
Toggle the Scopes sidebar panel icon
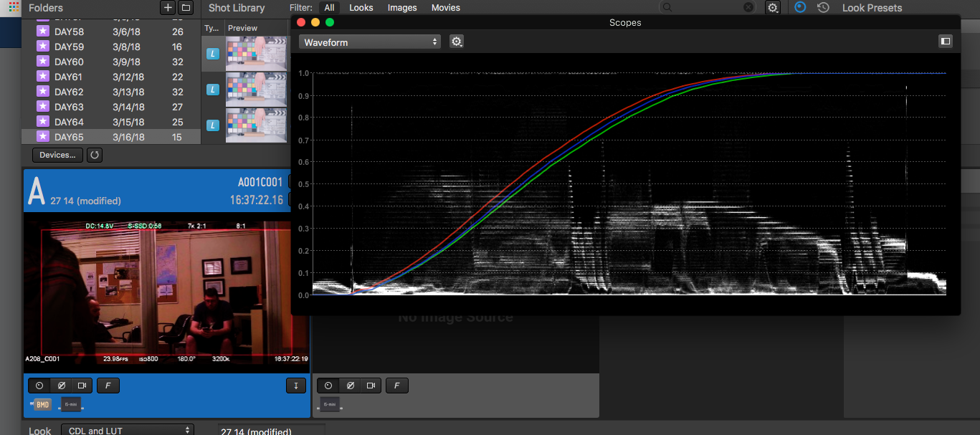coord(946,42)
